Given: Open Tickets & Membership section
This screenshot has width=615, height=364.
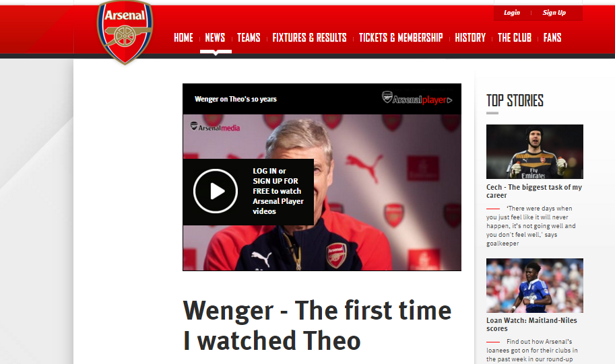Looking at the screenshot, I should pos(400,38).
